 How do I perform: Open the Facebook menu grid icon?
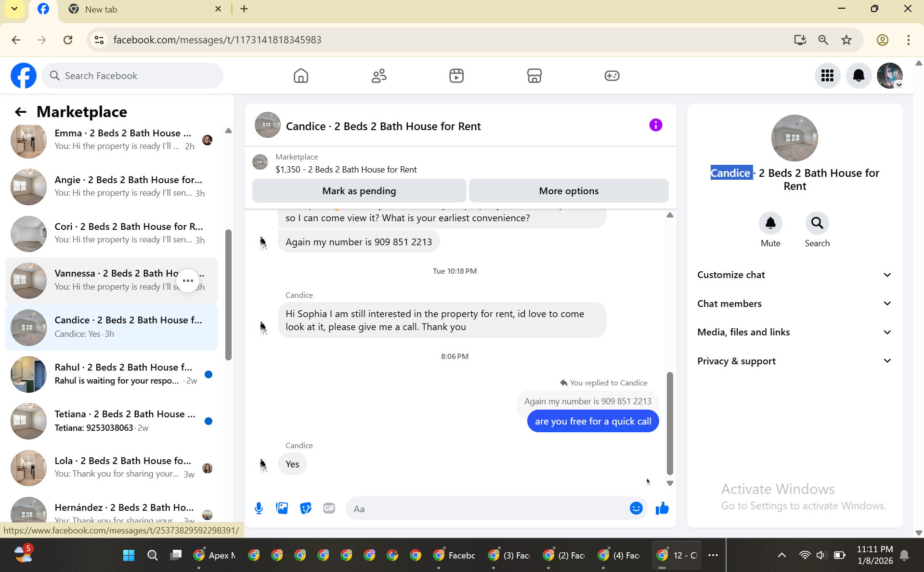coord(827,76)
